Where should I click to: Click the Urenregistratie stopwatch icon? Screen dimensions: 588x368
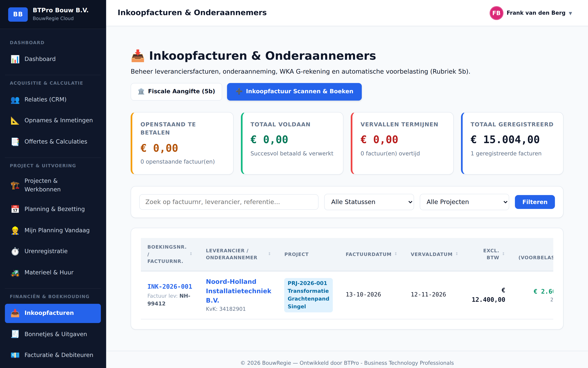(x=15, y=251)
